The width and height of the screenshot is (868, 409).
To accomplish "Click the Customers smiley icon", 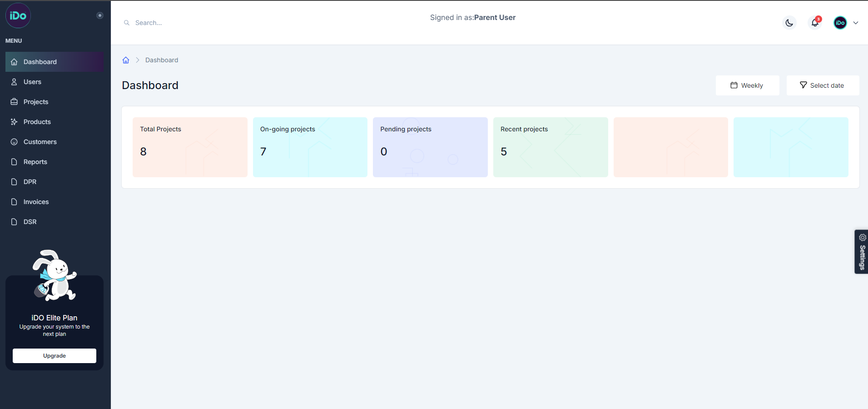I will pos(14,142).
